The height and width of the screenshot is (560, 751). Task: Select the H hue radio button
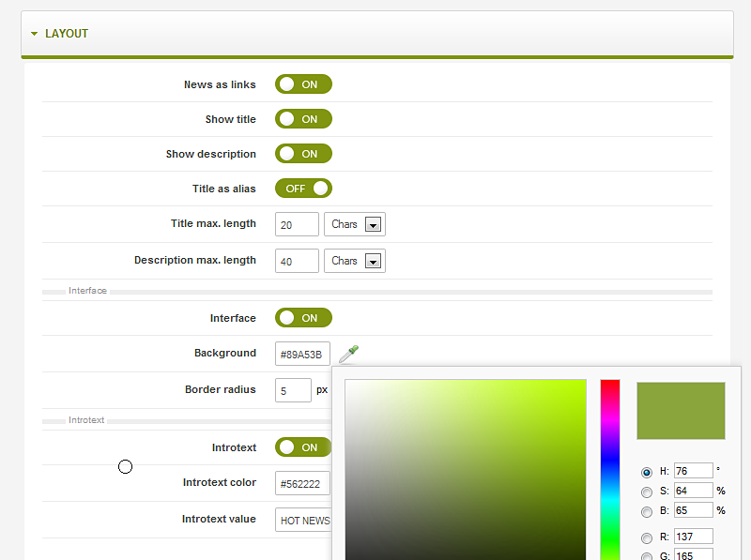pyautogui.click(x=646, y=472)
